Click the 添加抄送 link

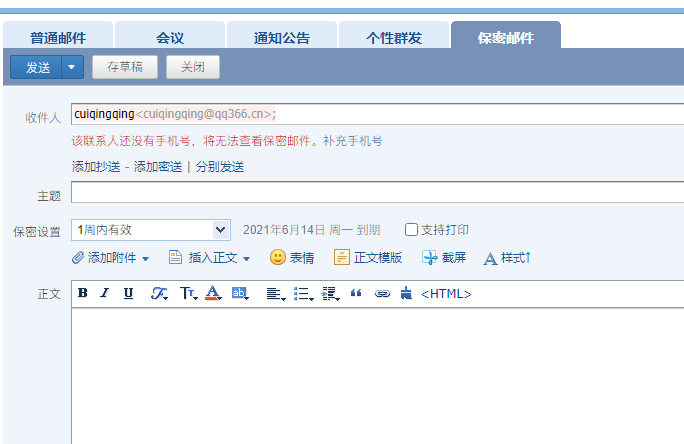tap(96, 167)
